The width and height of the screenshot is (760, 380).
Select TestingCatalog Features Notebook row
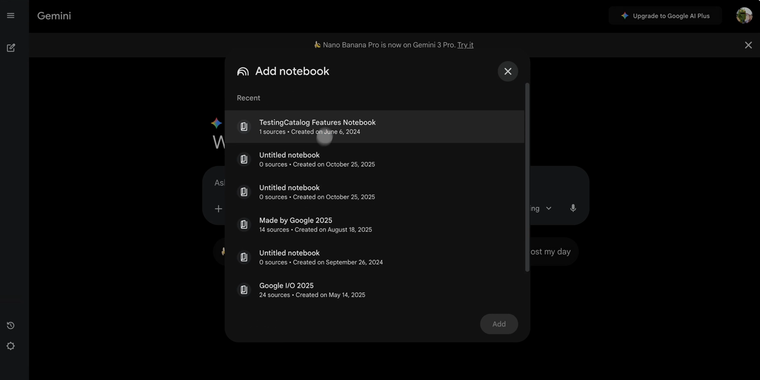click(374, 127)
